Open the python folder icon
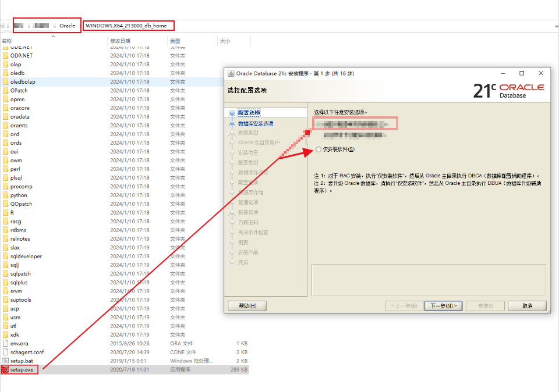559x392 pixels. (x=5, y=195)
